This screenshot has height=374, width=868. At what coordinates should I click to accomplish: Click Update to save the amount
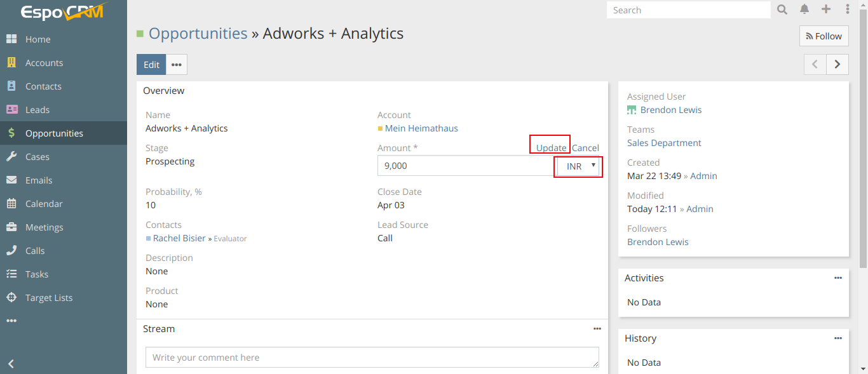coord(551,148)
